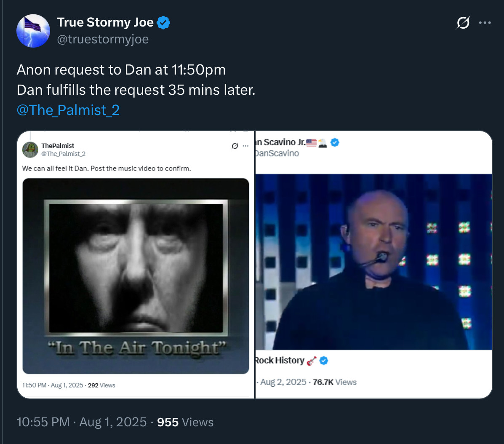Click the American flag emoji after Scavino Jr.

311,142
